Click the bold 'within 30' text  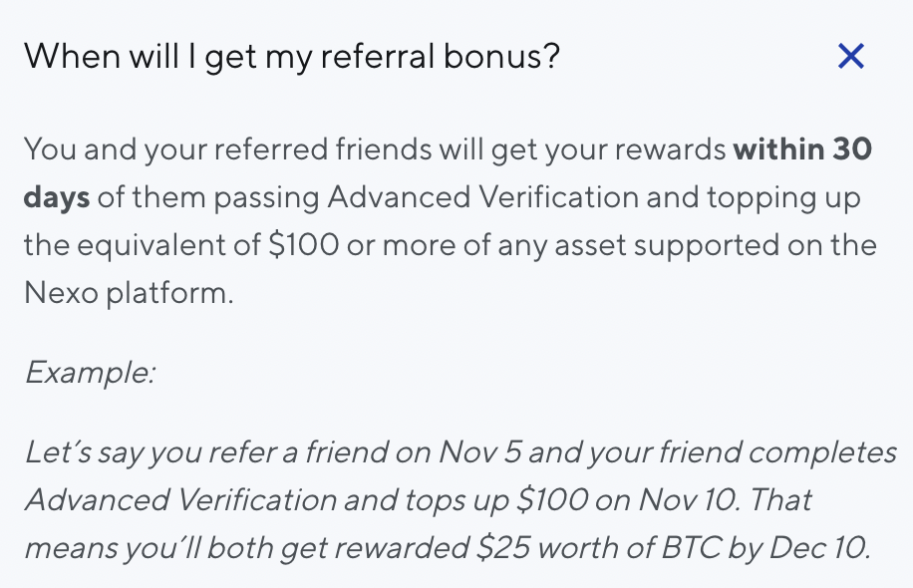(x=802, y=149)
